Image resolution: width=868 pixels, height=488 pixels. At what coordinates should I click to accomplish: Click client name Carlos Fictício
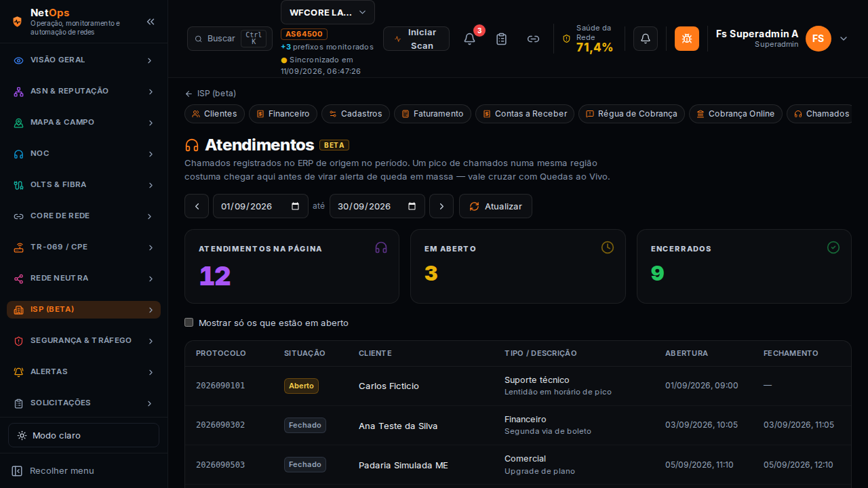389,386
